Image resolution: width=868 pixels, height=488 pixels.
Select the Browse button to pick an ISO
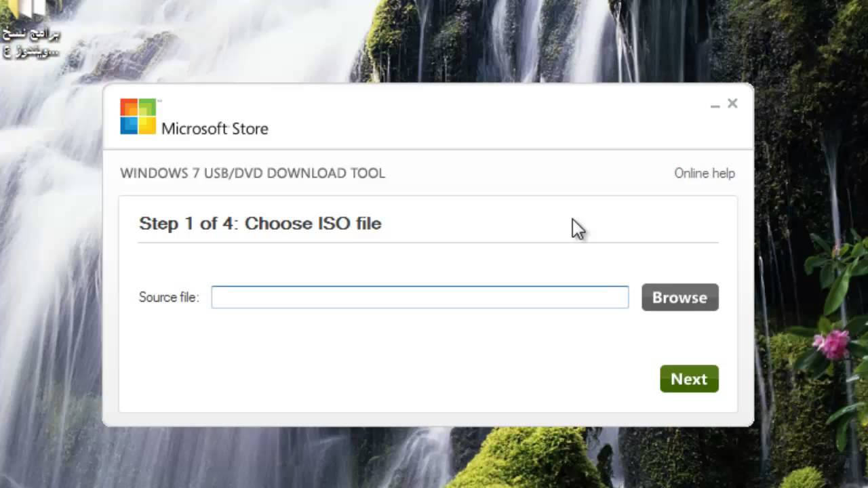(679, 297)
